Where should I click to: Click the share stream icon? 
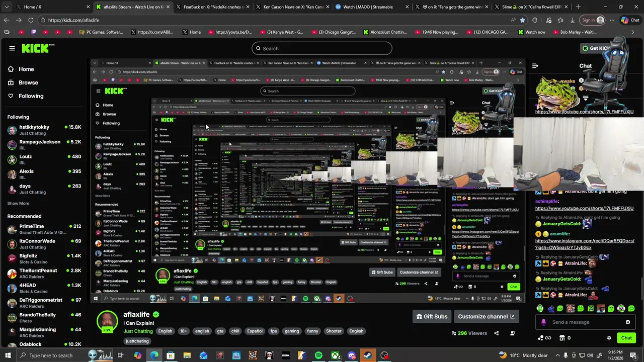496,333
